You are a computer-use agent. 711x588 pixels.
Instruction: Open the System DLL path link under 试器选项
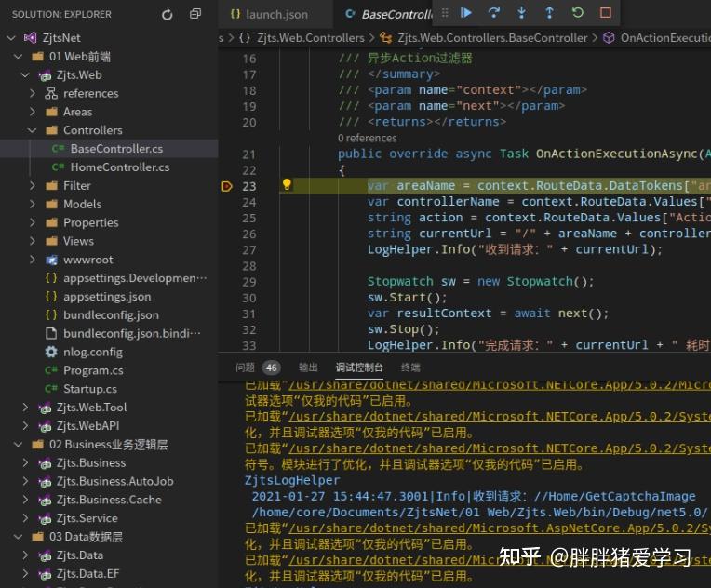click(500, 417)
